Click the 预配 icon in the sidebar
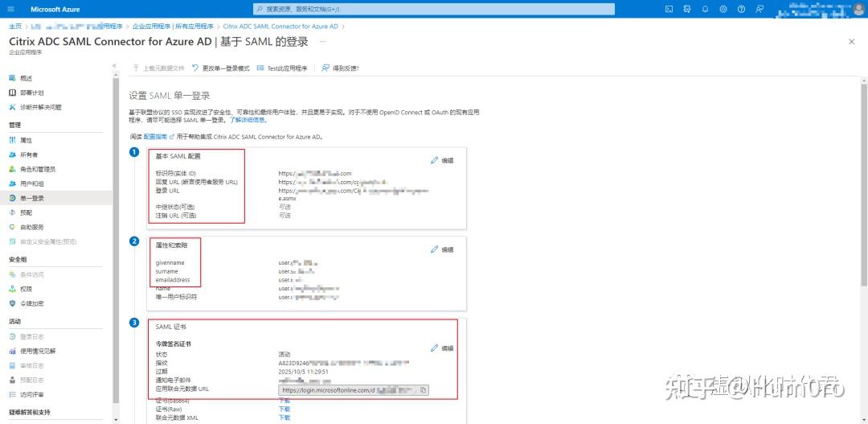868x424 pixels. pos(12,212)
